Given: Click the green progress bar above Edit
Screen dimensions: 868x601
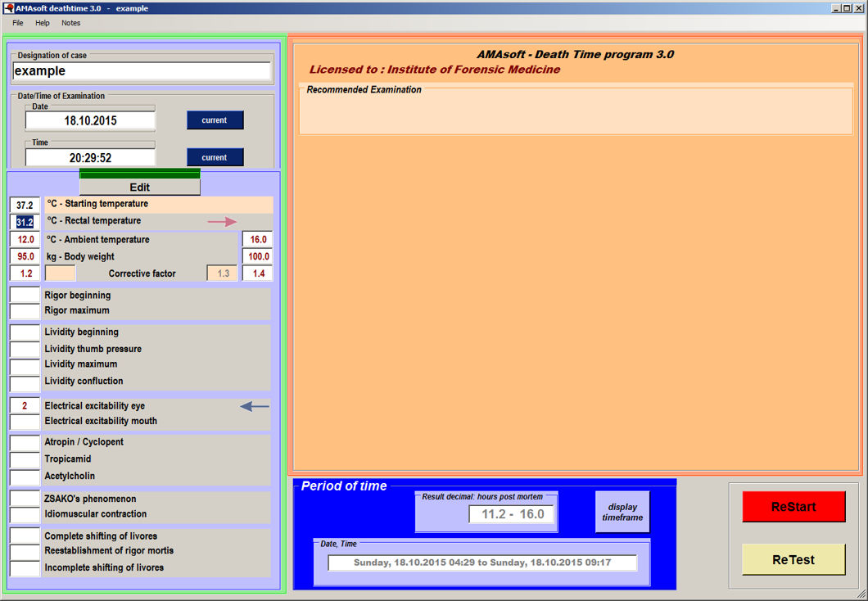Looking at the screenshot, I should point(139,174).
